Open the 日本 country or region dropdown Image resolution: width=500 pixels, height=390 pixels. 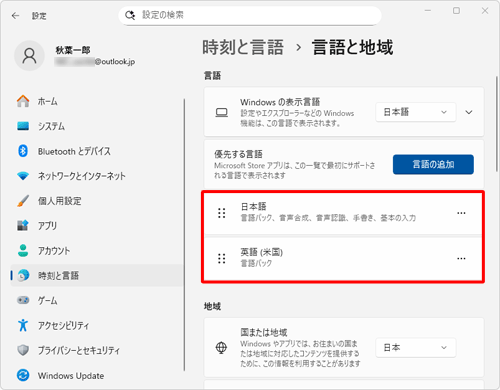tap(415, 348)
